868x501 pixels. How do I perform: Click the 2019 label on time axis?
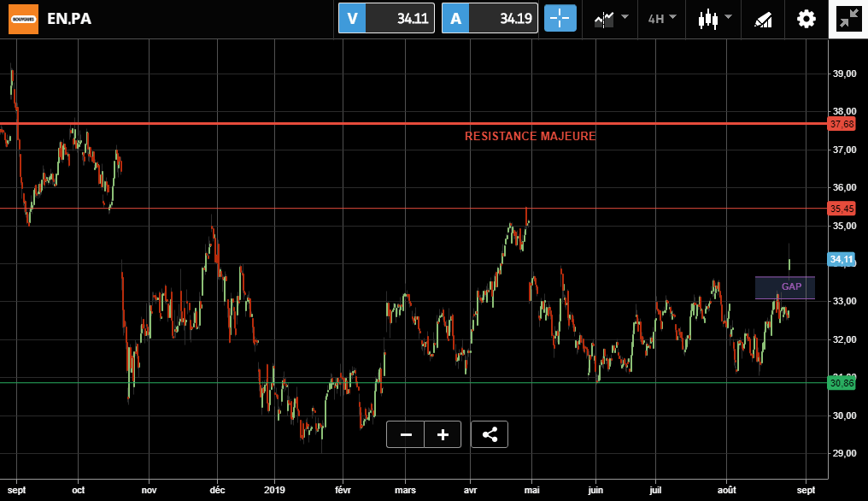pos(274,490)
